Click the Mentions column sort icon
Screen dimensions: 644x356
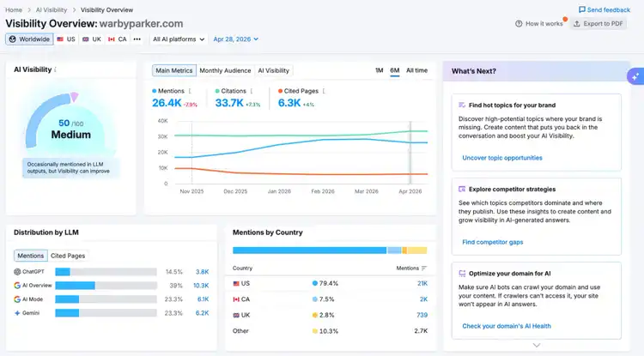click(x=424, y=269)
